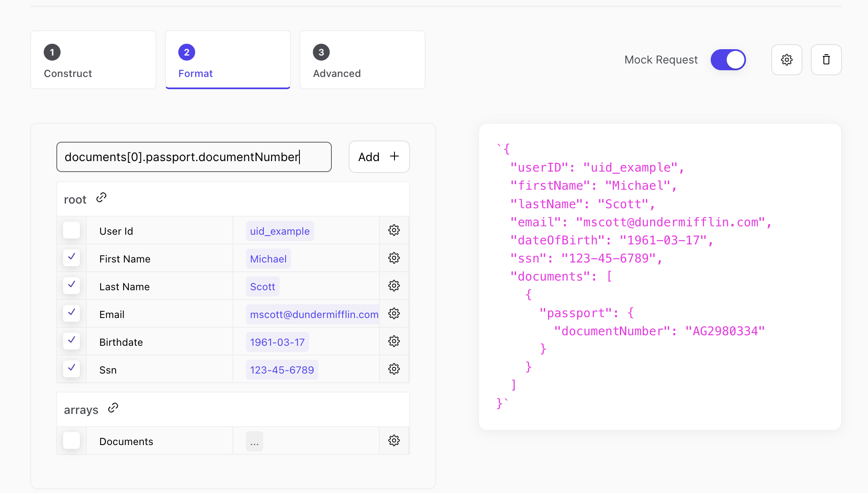Click the mscott@dundermifflin.com value chip
Image resolution: width=868 pixels, height=493 pixels.
[314, 314]
